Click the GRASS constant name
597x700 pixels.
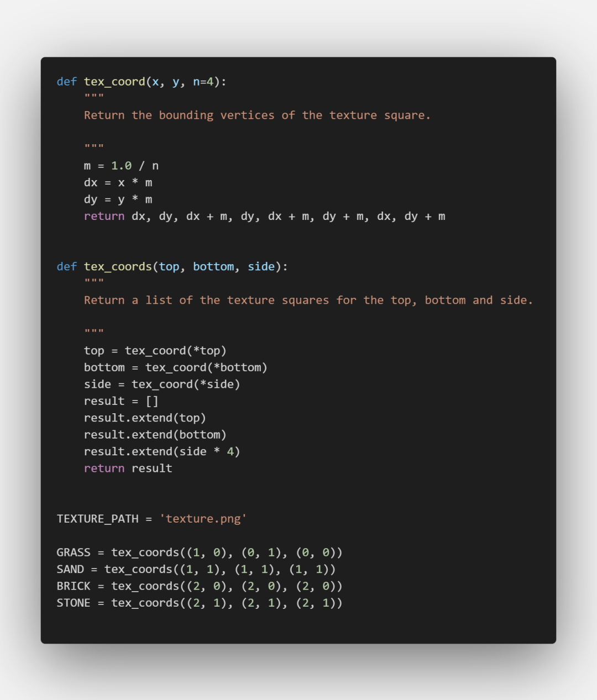pyautogui.click(x=74, y=552)
